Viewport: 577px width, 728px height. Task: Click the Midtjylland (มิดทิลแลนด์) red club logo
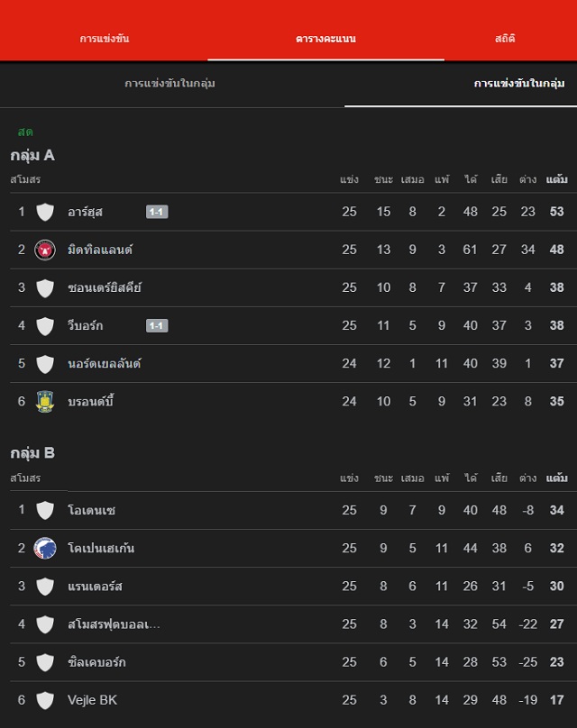45,250
